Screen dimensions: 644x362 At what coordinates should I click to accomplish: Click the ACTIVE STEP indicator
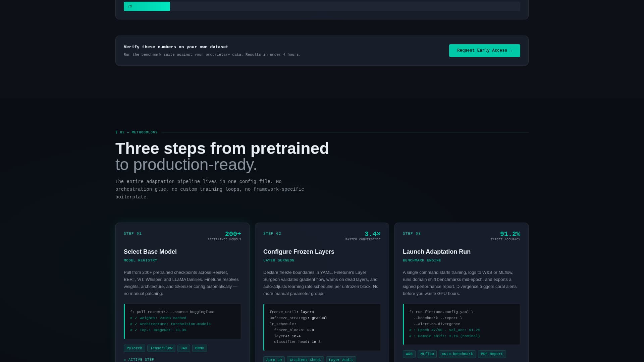click(139, 360)
